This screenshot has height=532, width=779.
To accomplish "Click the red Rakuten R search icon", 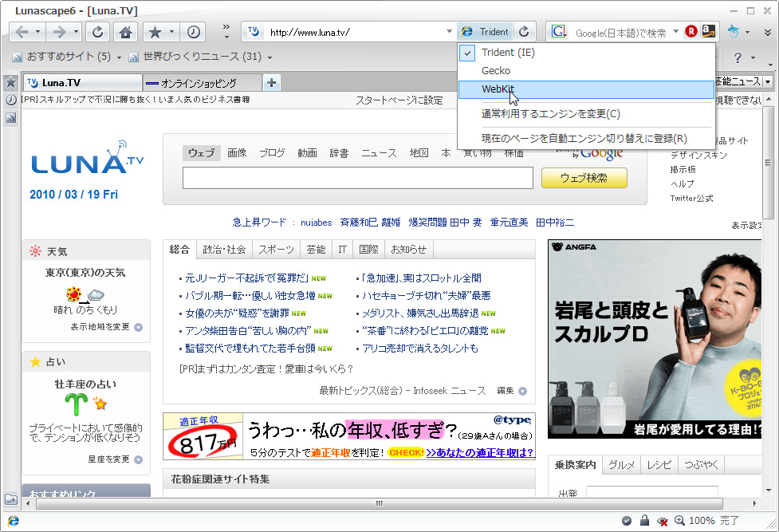I will [690, 31].
